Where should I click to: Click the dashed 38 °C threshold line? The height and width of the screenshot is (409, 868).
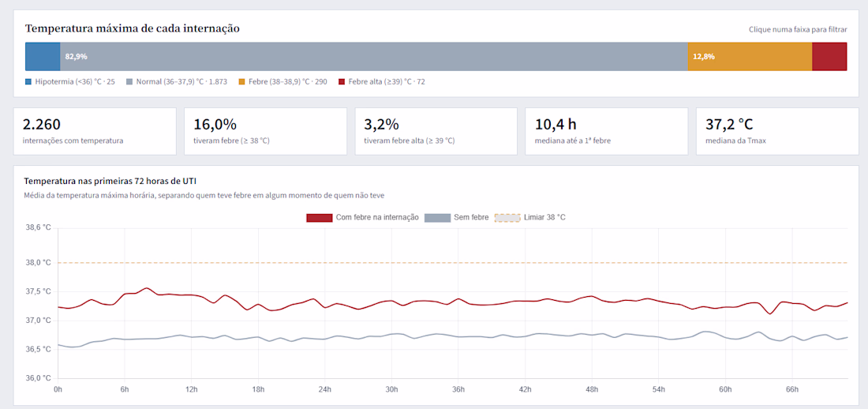click(453, 263)
